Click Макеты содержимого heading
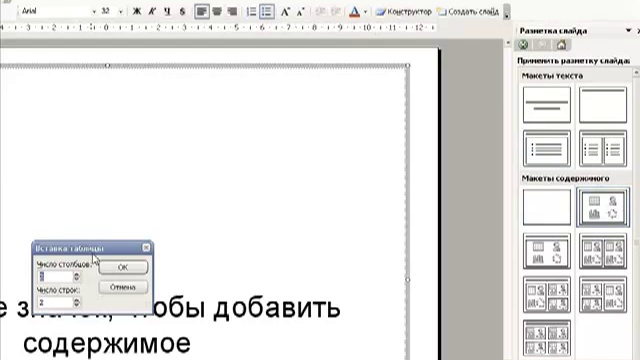Viewport: 640px width, 360px height. [x=565, y=178]
